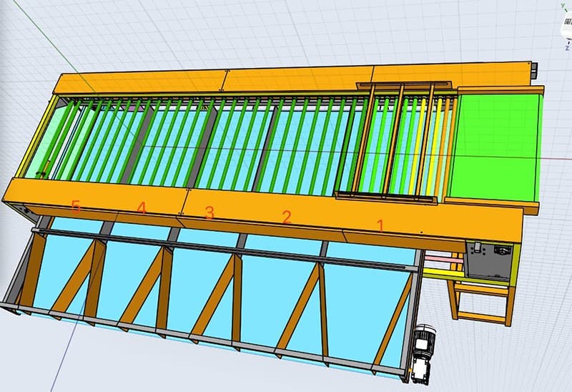Image resolution: width=572 pixels, height=392 pixels.
Task: Select the bright green flat plate
Action: [x=495, y=147]
